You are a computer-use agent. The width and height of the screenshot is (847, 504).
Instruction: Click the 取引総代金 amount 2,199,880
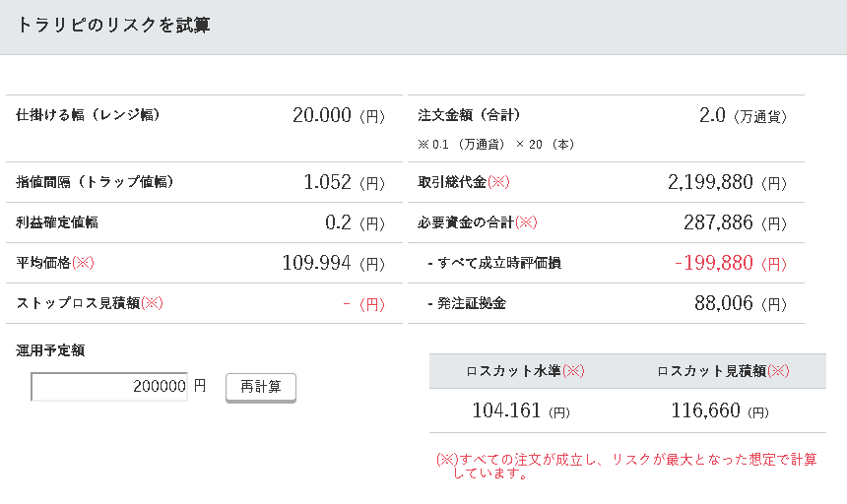[710, 182]
